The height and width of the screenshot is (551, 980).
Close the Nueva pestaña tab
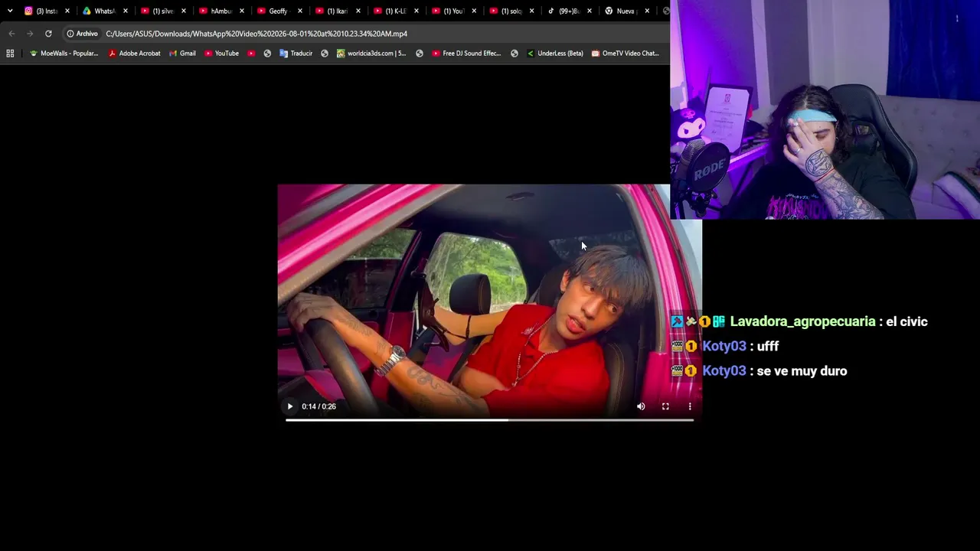pyautogui.click(x=647, y=11)
